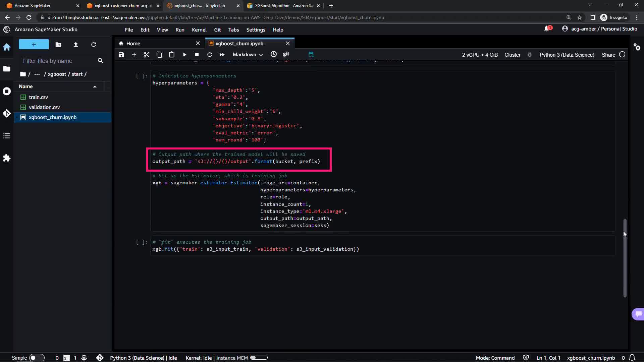Click the Share radio circle button
644x362 pixels.
pos(622,55)
